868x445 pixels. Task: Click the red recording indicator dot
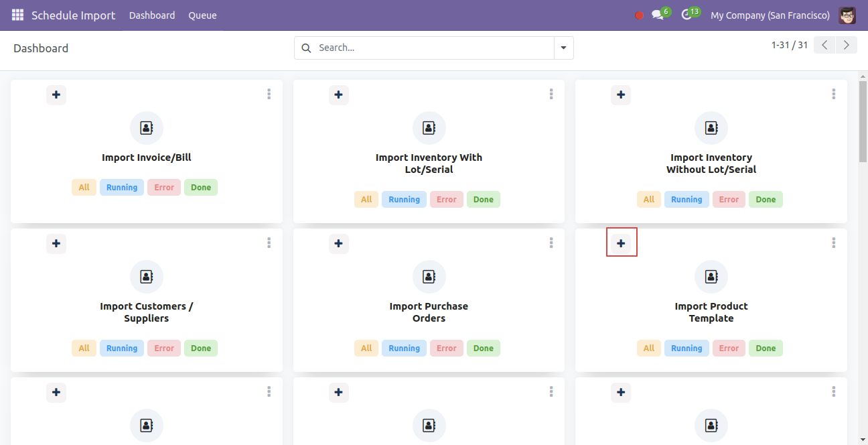coord(639,15)
